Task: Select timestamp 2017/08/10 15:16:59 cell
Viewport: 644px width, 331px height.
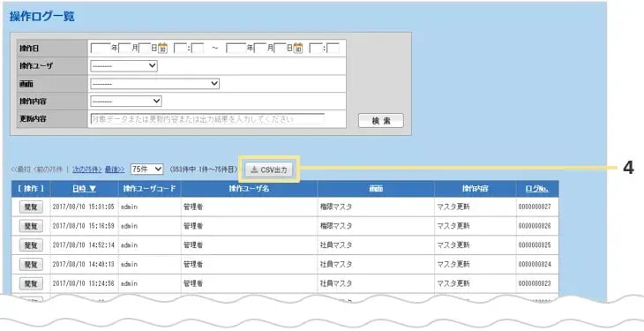Action: tap(84, 226)
